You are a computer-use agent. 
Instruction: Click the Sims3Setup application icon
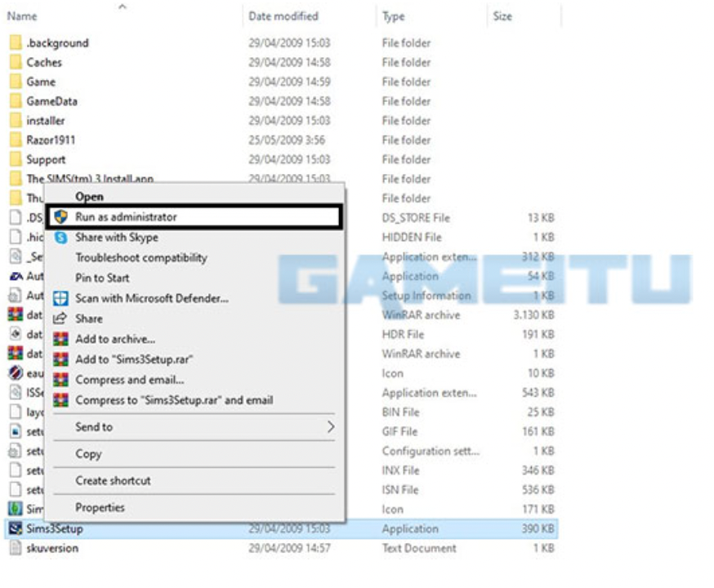tap(16, 528)
